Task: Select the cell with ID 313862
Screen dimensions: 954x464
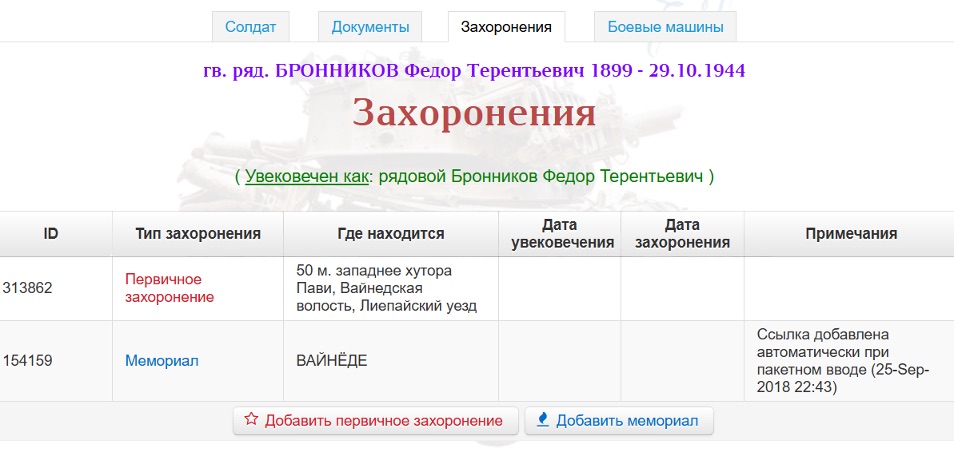Action: (x=27, y=288)
